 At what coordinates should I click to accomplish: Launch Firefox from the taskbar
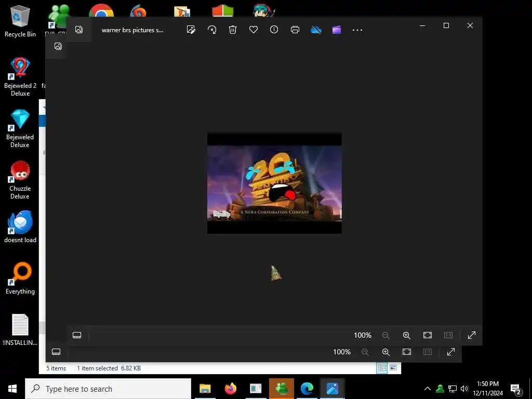(230, 389)
